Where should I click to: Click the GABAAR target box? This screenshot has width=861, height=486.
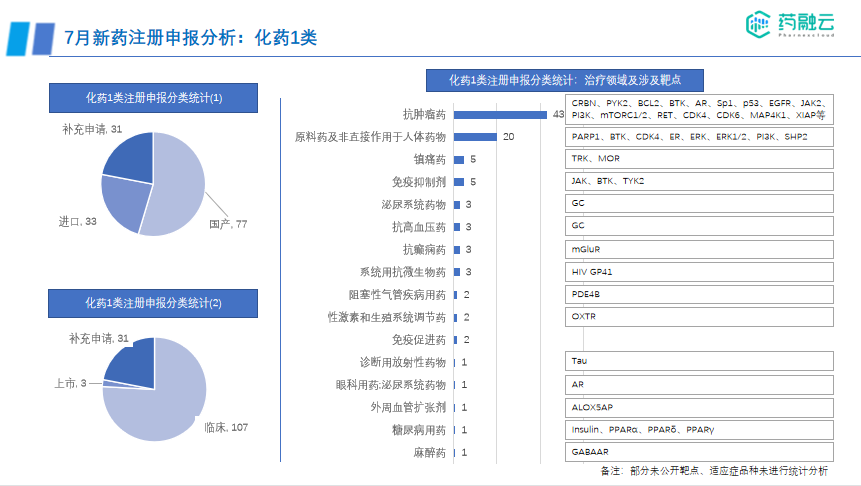pos(699,452)
